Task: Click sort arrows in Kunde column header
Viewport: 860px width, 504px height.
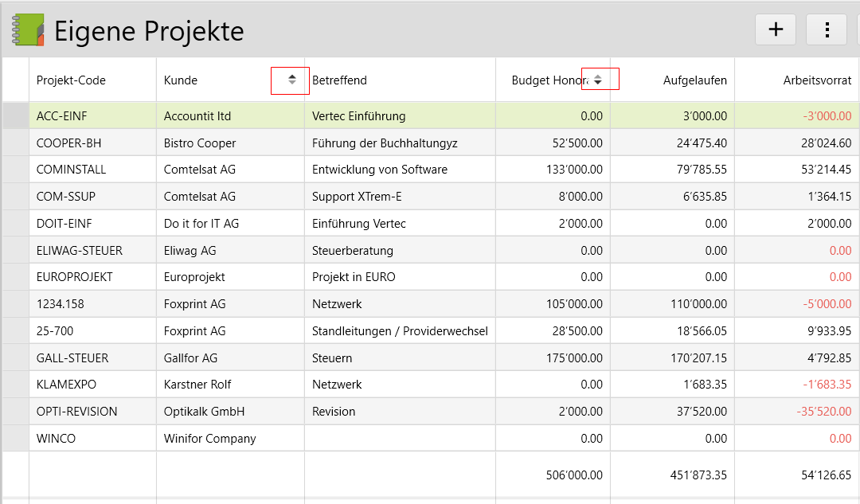Action: point(291,80)
